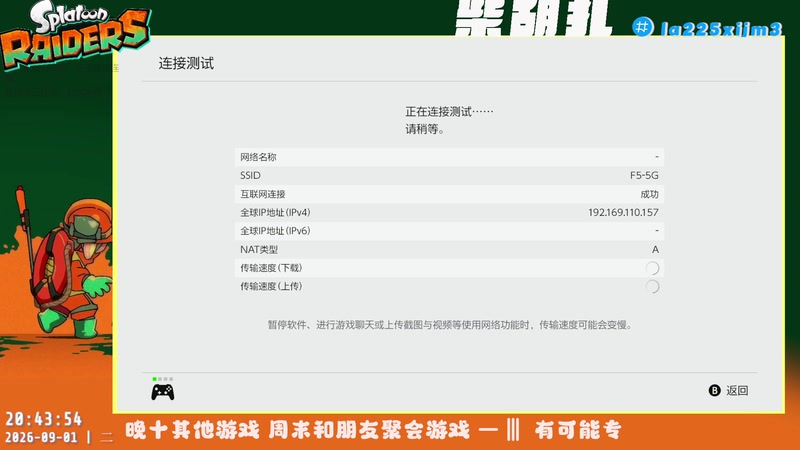This screenshot has height=450, width=800.
Task: Click the blue hashtag icon
Action: click(x=642, y=27)
